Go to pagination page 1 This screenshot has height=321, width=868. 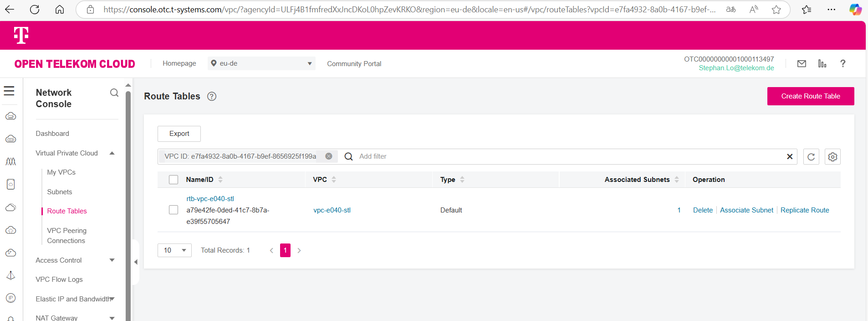tap(285, 250)
